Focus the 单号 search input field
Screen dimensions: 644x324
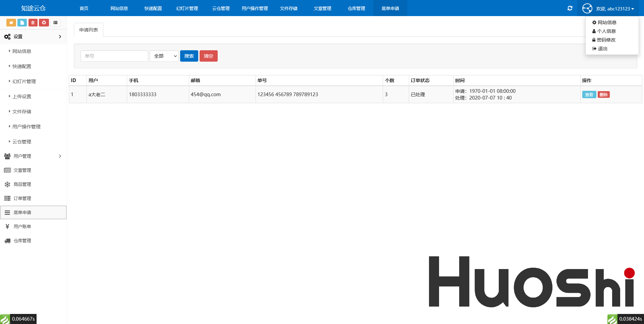click(x=114, y=56)
